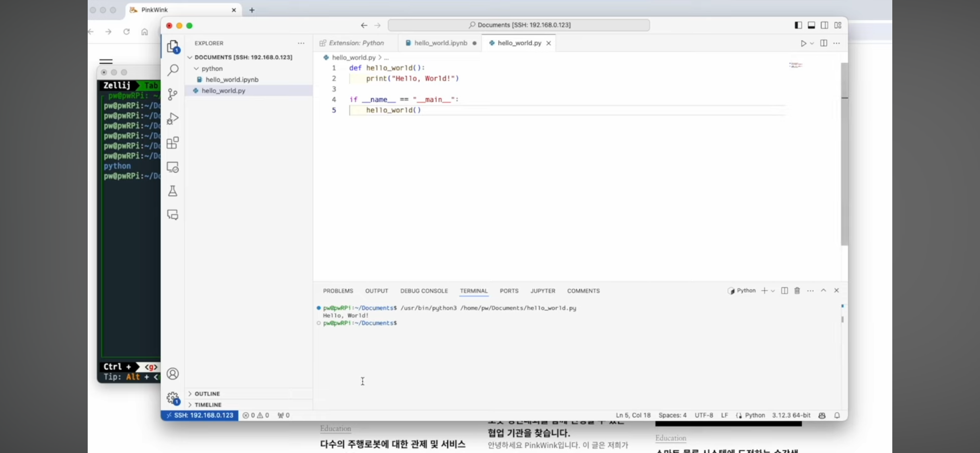980x453 pixels.
Task: Open the Extensions view
Action: pyautogui.click(x=173, y=143)
